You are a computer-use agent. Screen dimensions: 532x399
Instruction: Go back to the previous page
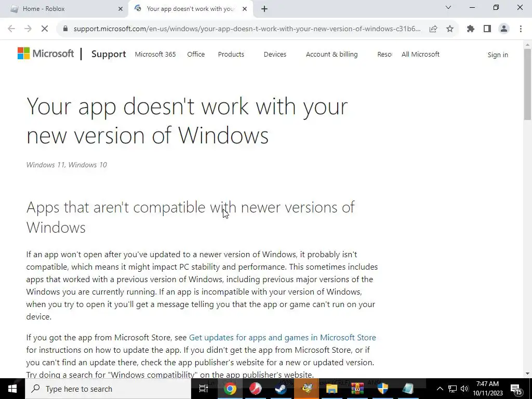click(x=11, y=29)
